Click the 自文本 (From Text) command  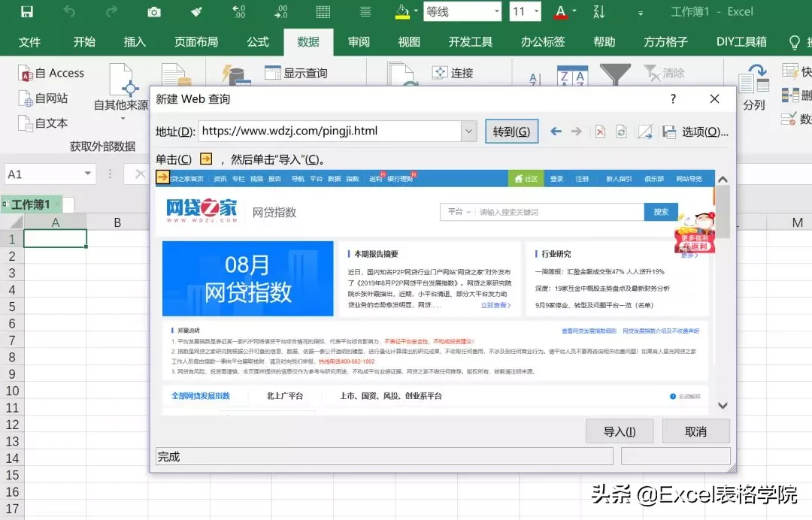[44, 123]
